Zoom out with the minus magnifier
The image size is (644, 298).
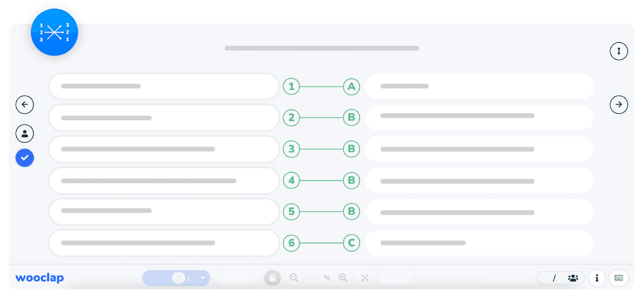(x=294, y=278)
